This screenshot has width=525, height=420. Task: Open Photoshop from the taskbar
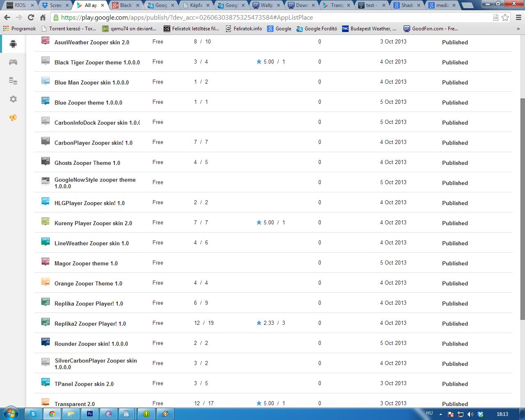click(x=90, y=414)
